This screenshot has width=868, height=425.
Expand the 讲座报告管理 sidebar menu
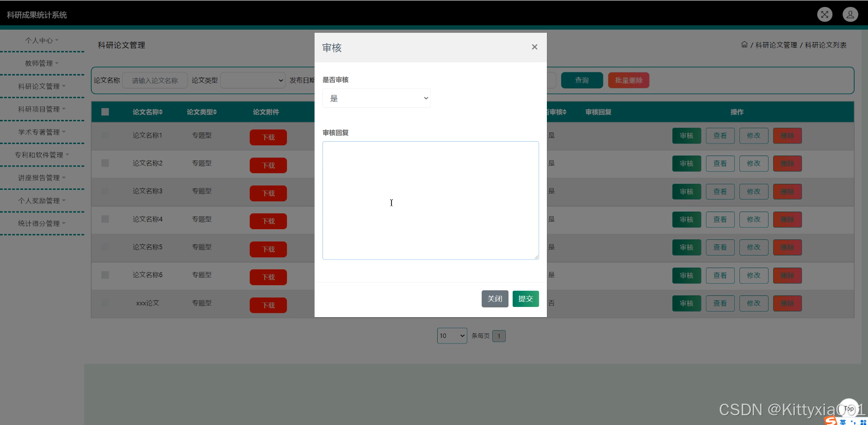pyautogui.click(x=42, y=177)
